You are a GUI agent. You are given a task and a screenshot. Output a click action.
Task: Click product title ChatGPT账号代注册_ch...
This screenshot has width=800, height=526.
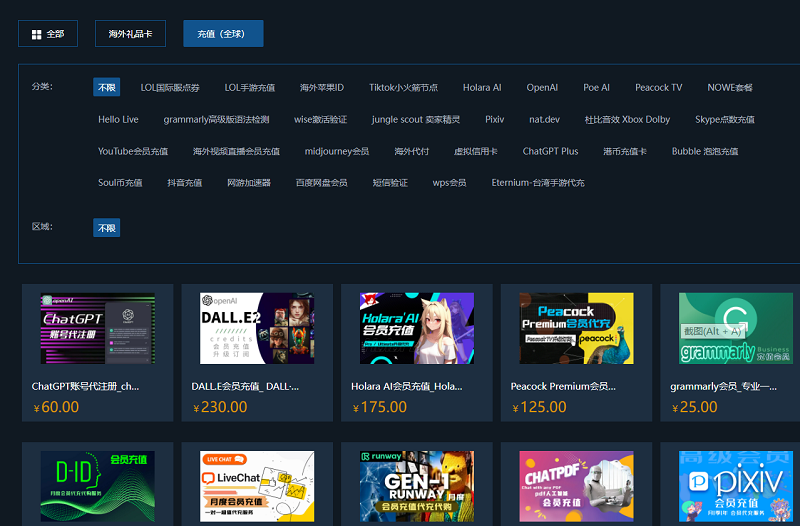coord(85,386)
